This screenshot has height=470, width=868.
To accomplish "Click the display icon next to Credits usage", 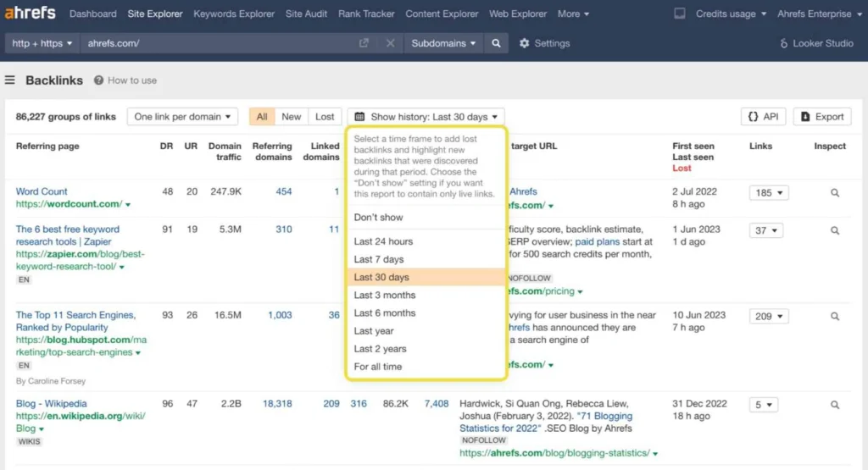I will (x=680, y=14).
